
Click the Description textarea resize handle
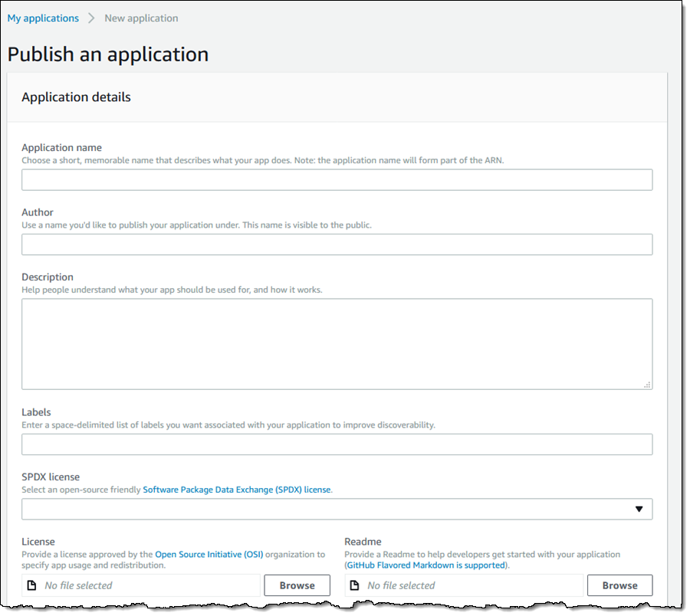(647, 385)
